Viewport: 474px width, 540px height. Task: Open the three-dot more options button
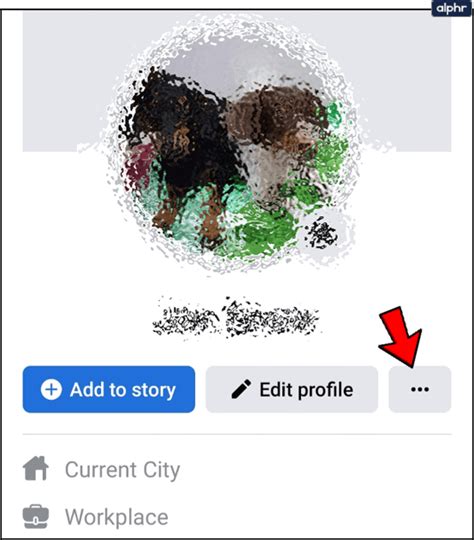tap(420, 389)
